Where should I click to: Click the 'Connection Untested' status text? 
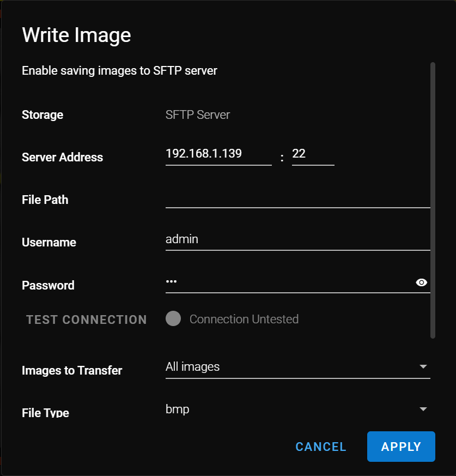244,320
